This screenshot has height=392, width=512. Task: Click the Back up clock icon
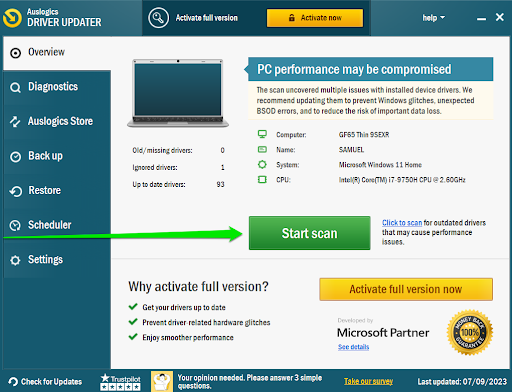point(15,157)
